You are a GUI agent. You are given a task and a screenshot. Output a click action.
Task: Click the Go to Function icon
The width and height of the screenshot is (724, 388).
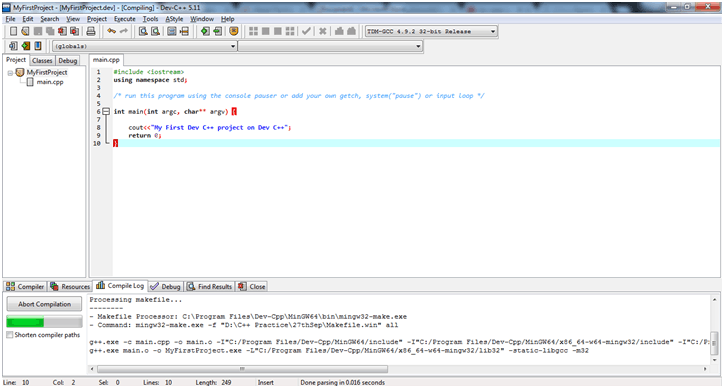coord(172,31)
